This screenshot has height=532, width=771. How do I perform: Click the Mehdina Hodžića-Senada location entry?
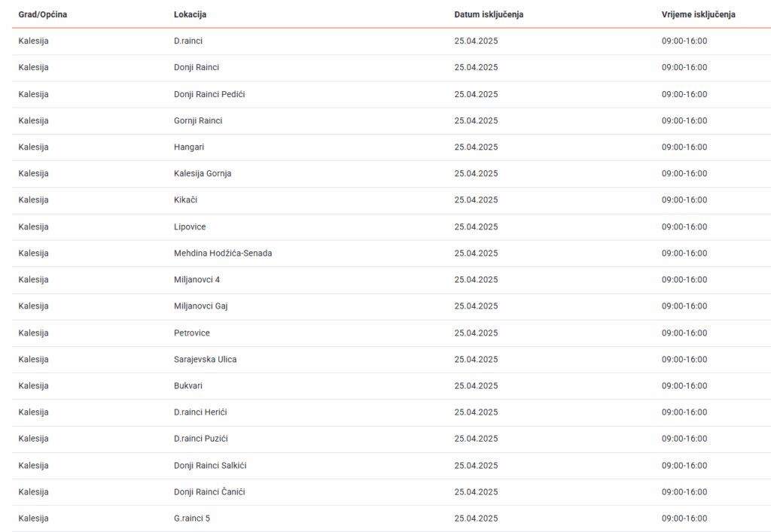click(x=223, y=253)
